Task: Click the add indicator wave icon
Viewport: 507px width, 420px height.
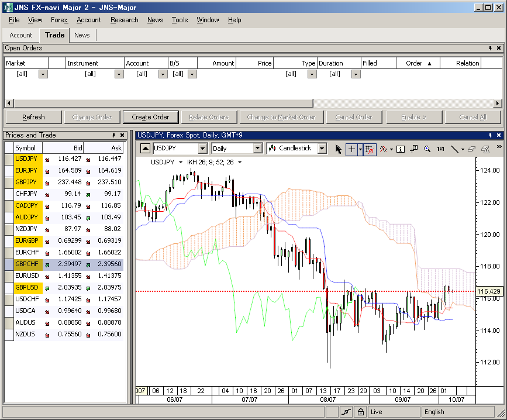Action: coord(384,149)
